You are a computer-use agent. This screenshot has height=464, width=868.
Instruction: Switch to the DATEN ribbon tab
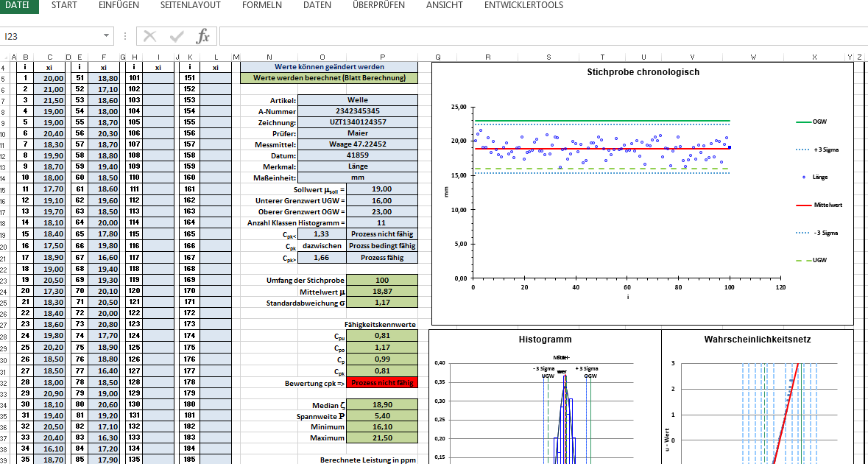coord(317,6)
